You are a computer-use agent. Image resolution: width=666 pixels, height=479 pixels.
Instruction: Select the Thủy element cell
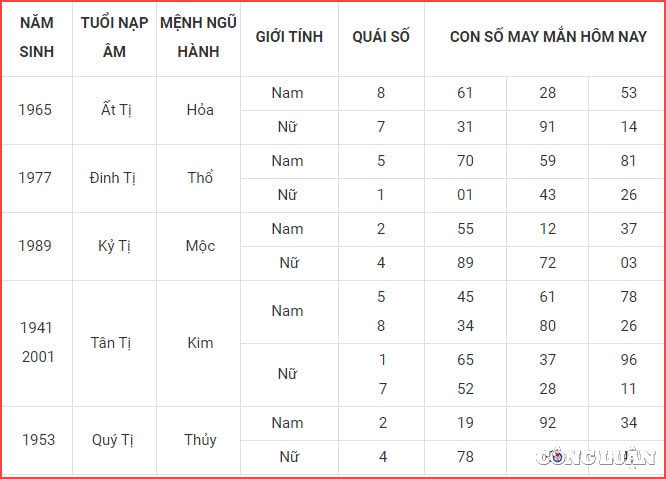pos(200,440)
